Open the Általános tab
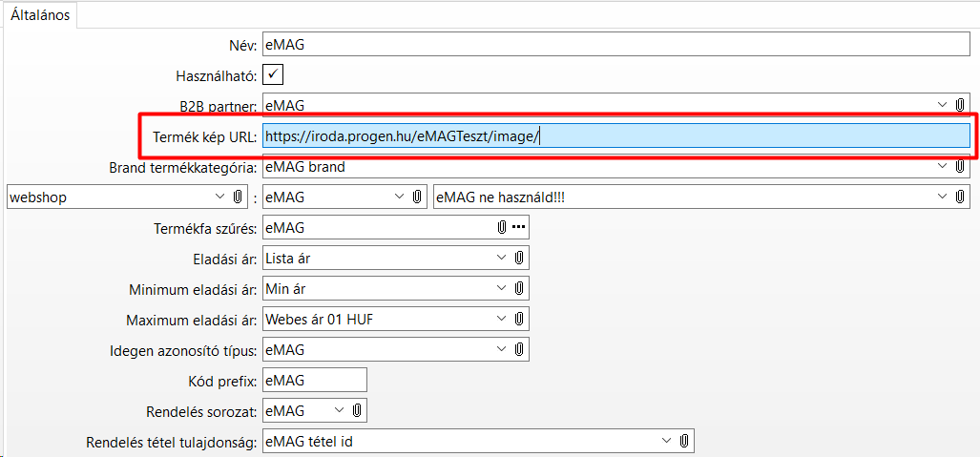Image resolution: width=980 pixels, height=457 pixels. tap(39, 15)
